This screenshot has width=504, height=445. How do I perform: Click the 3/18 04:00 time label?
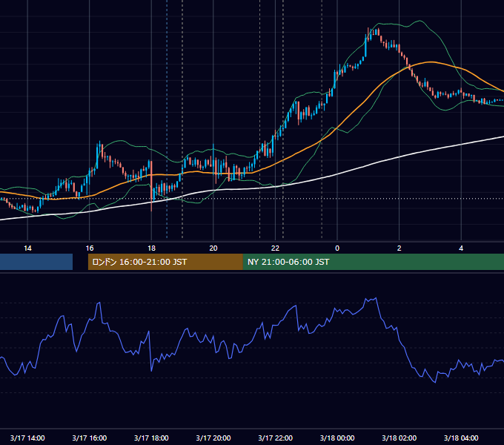tap(461, 438)
